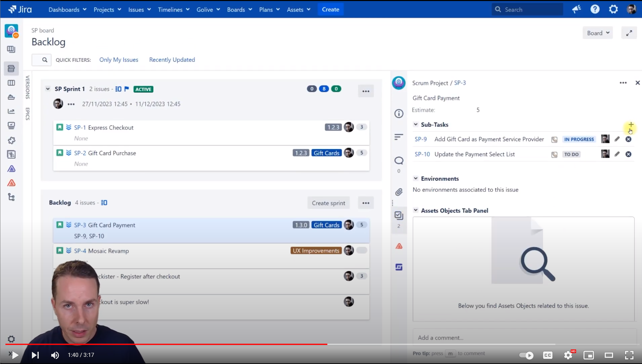
Task: Open attachments paperclip icon
Action: pyautogui.click(x=399, y=192)
